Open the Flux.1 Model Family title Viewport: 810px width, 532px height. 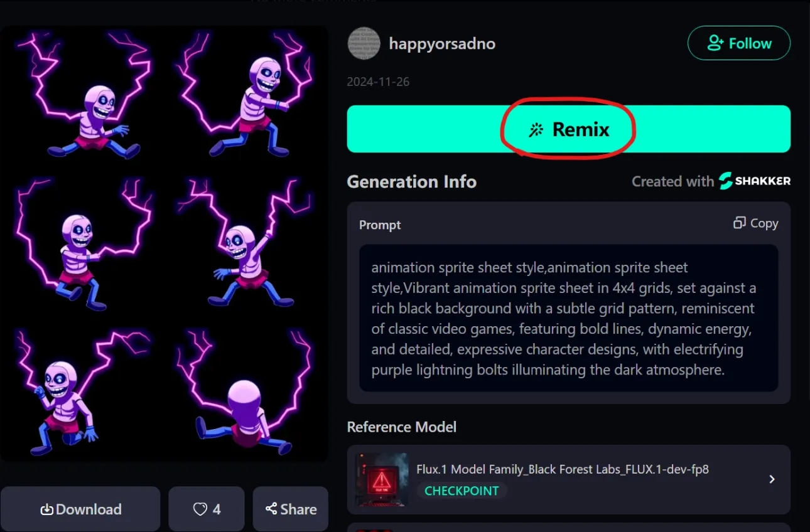(x=562, y=469)
